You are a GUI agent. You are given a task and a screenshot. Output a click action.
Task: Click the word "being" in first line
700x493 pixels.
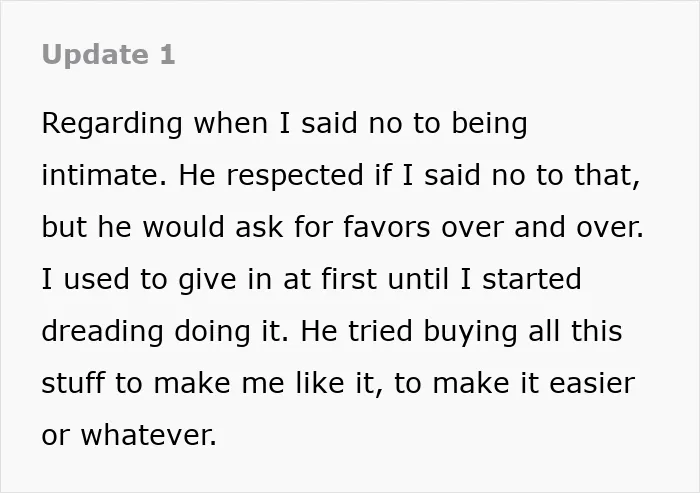pyautogui.click(x=489, y=124)
